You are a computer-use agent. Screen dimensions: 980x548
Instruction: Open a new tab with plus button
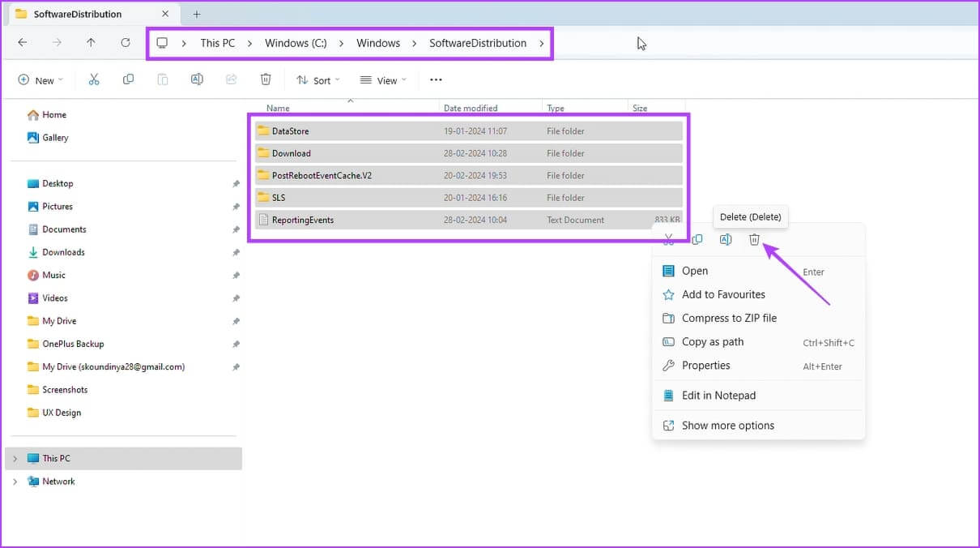[x=197, y=14]
